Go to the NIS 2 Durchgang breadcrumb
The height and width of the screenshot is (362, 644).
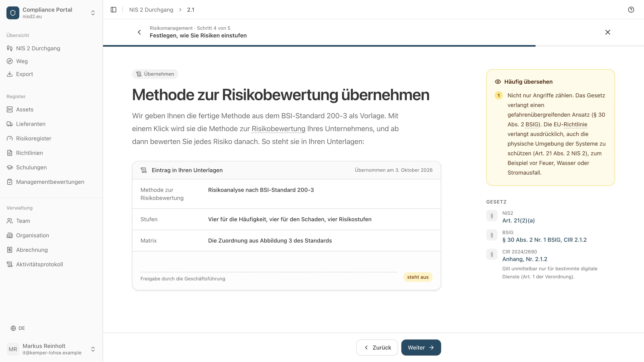pyautogui.click(x=151, y=10)
